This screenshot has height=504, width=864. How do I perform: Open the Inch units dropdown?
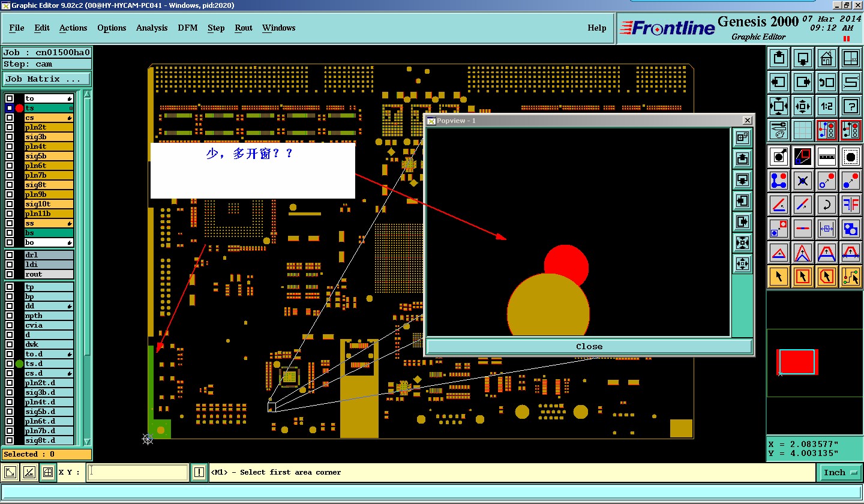tap(839, 473)
